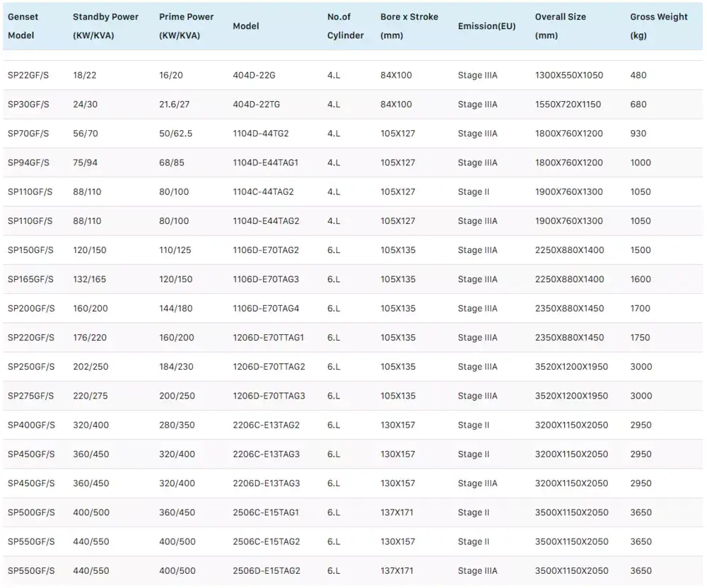Select the SP150GF/S genset model cell
This screenshot has width=707, height=588.
tap(30, 250)
